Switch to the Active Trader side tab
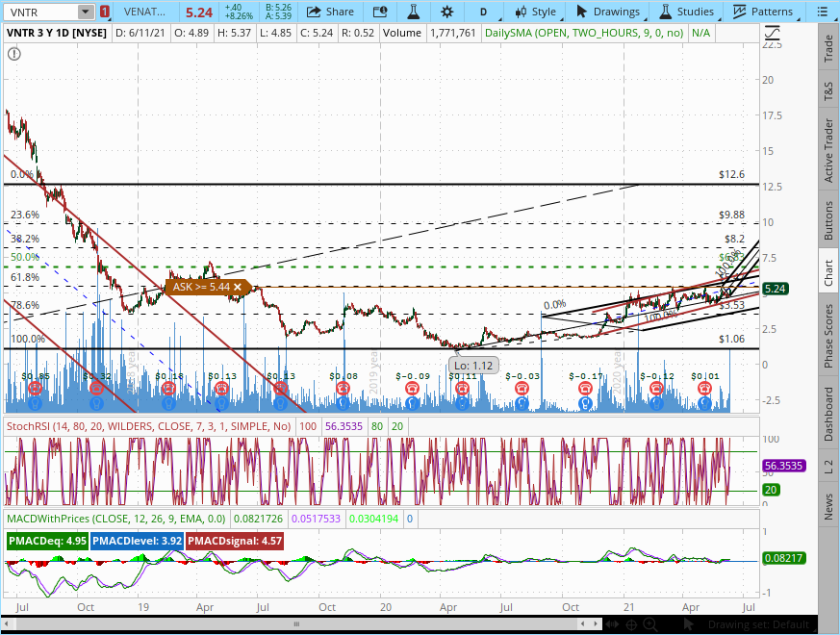Viewport: 840px width, 635px height. pos(828,151)
